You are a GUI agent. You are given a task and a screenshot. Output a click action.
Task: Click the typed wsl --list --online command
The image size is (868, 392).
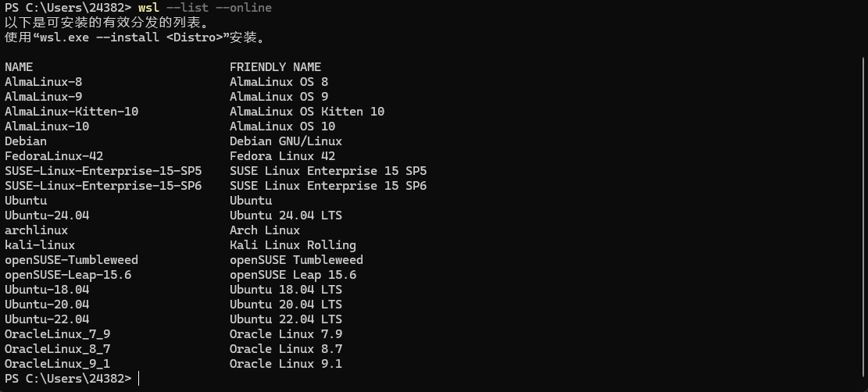click(x=205, y=8)
